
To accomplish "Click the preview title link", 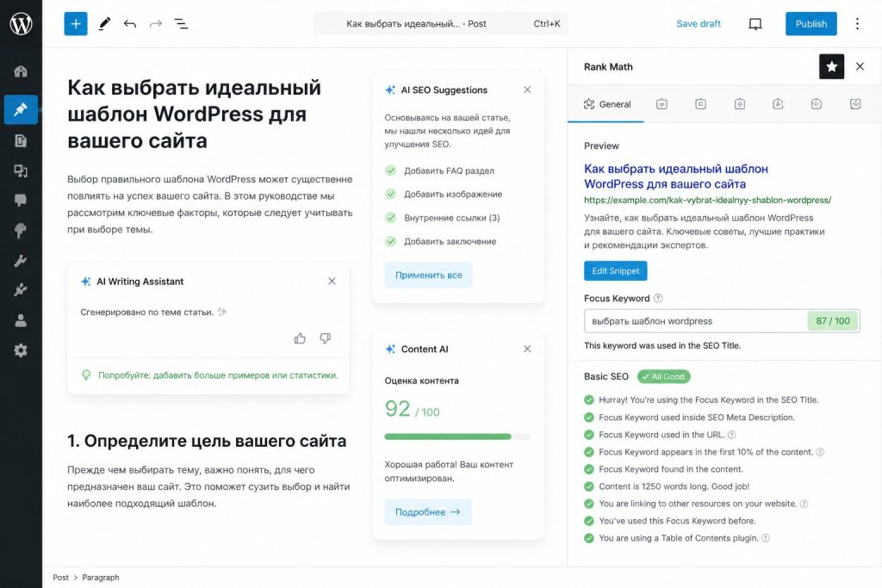I will (676, 176).
